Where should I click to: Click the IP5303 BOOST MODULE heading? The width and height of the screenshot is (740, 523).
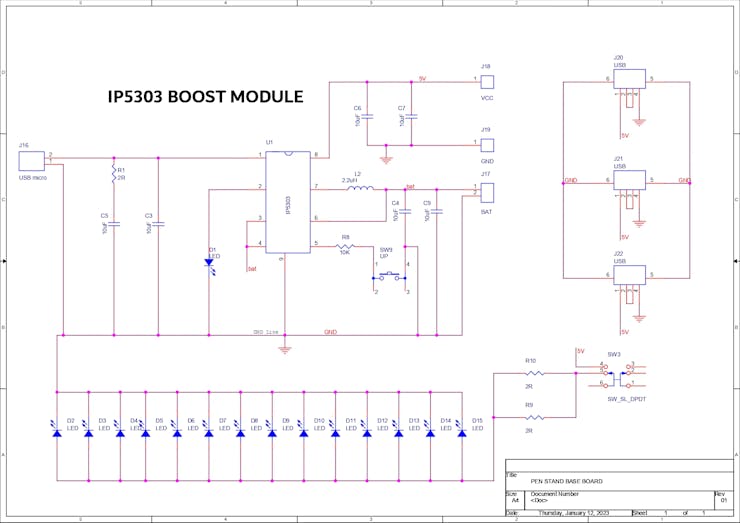tap(206, 96)
